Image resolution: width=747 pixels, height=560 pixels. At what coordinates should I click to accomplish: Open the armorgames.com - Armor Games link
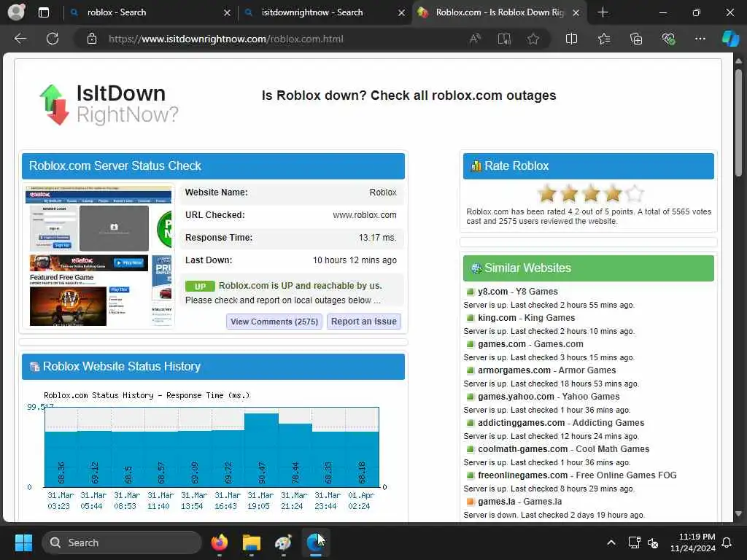[547, 370]
